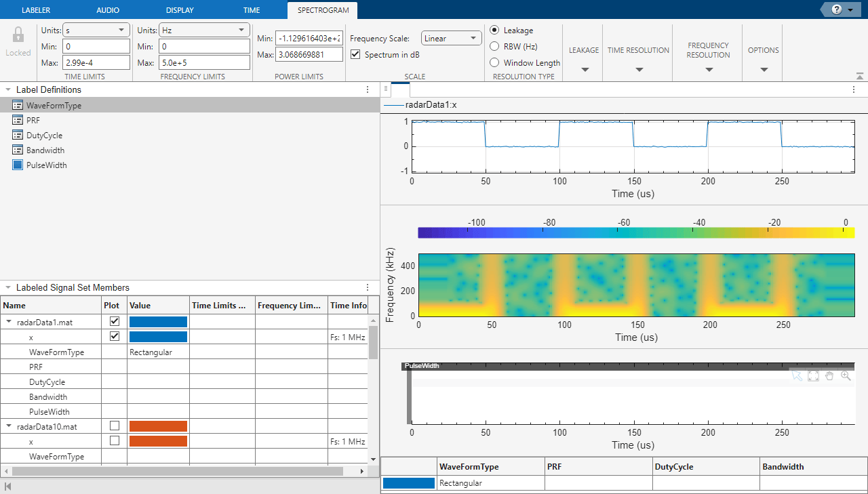
Task: Activate the zoom in magnifier tool
Action: (846, 375)
